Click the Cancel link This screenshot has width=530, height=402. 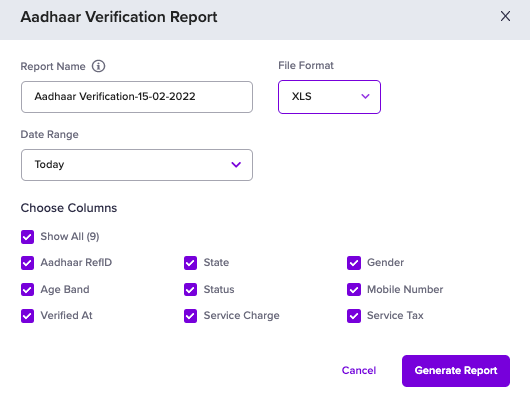[359, 371]
